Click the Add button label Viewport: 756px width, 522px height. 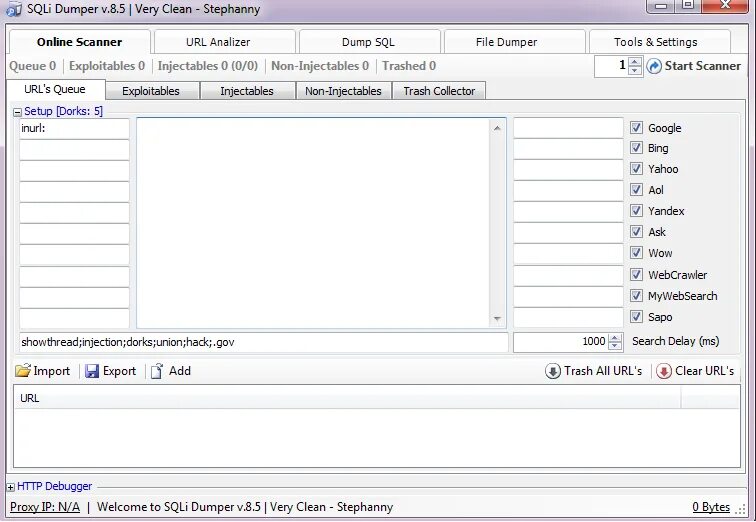[x=180, y=371]
